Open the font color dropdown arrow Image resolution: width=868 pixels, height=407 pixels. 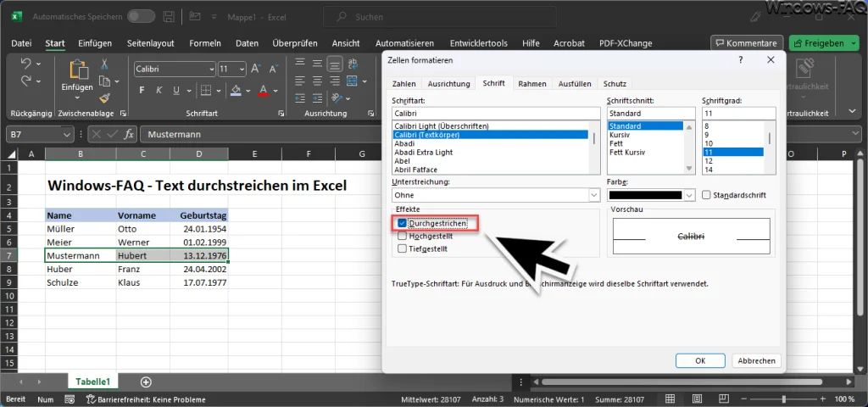275,90
